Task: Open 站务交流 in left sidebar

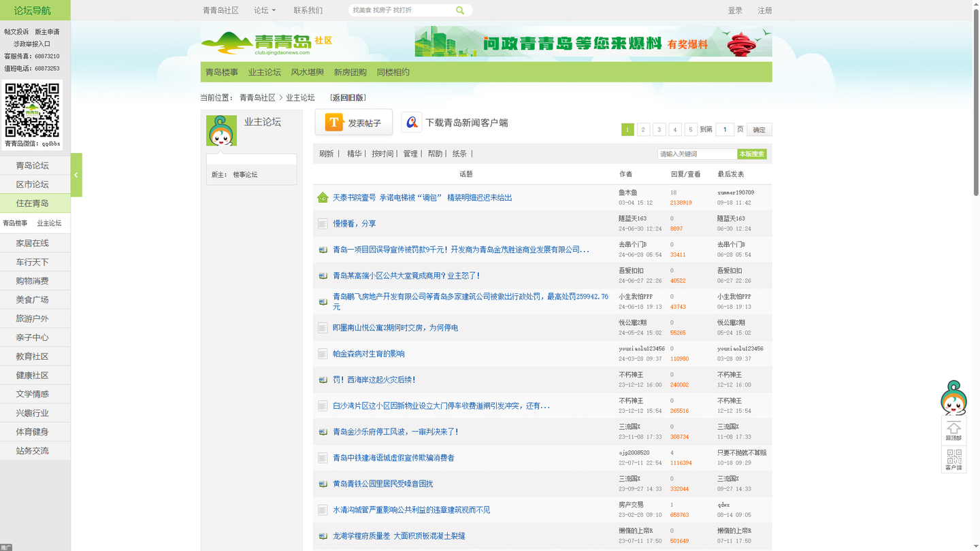Action: tap(33, 450)
